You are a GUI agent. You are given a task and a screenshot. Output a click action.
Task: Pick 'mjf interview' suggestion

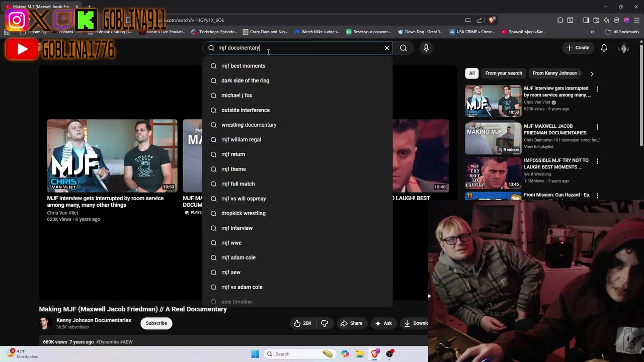tap(297, 228)
